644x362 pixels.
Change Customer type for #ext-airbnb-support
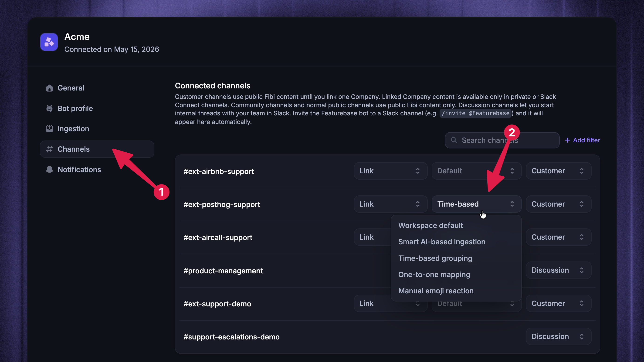coord(559,171)
